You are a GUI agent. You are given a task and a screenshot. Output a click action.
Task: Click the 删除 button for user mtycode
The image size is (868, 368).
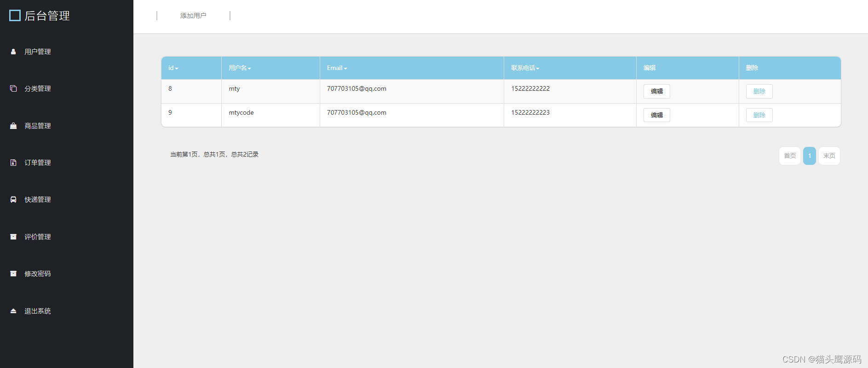click(x=759, y=115)
